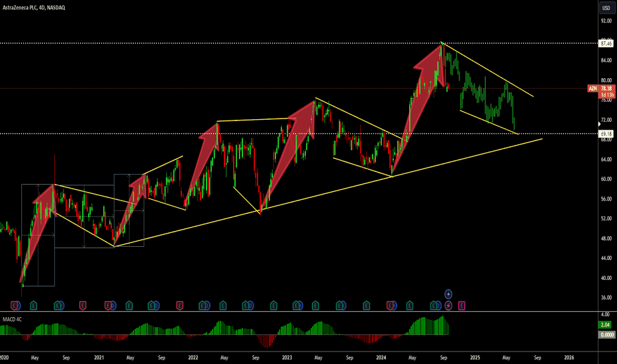Click green earnings marker between Sep 2022 and 2023

tap(273, 305)
